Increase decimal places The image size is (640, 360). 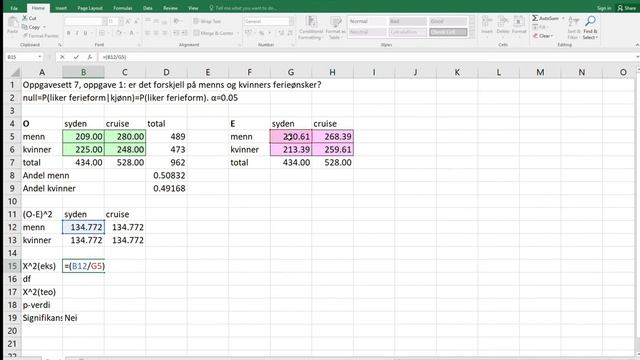tap(281, 33)
